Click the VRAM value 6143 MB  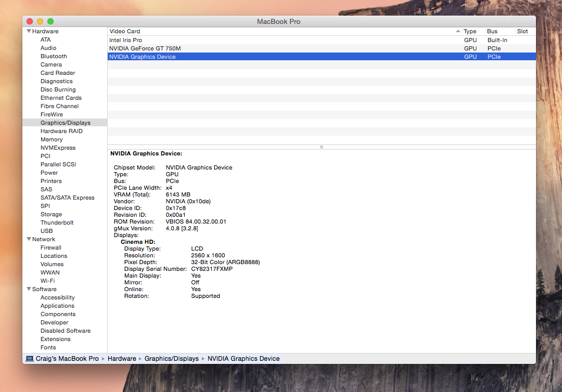click(178, 195)
